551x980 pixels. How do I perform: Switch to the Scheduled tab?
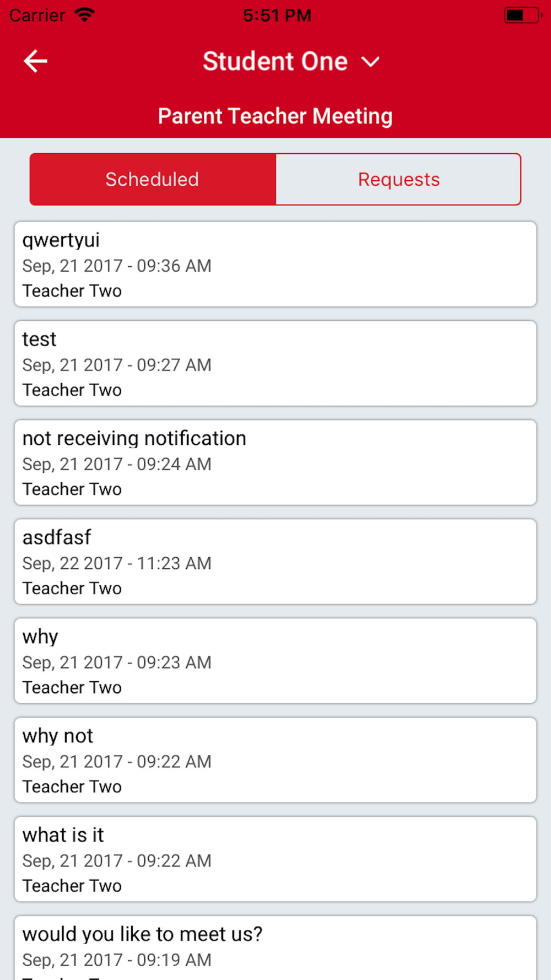tap(153, 179)
